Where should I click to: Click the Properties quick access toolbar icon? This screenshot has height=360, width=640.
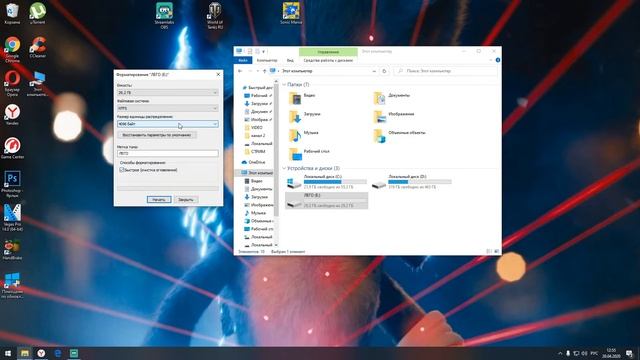coord(250,51)
